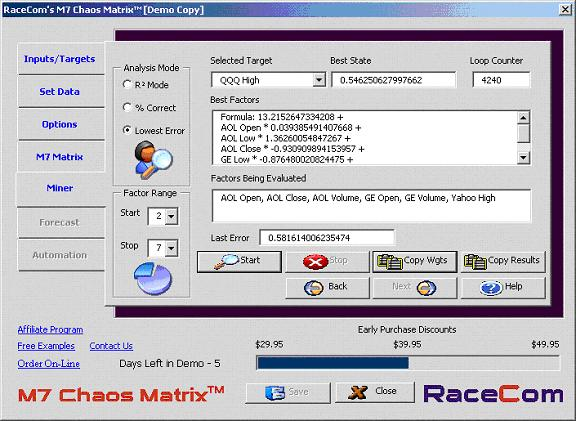Open the Forecast tab
The image size is (576, 421).
coord(60,222)
